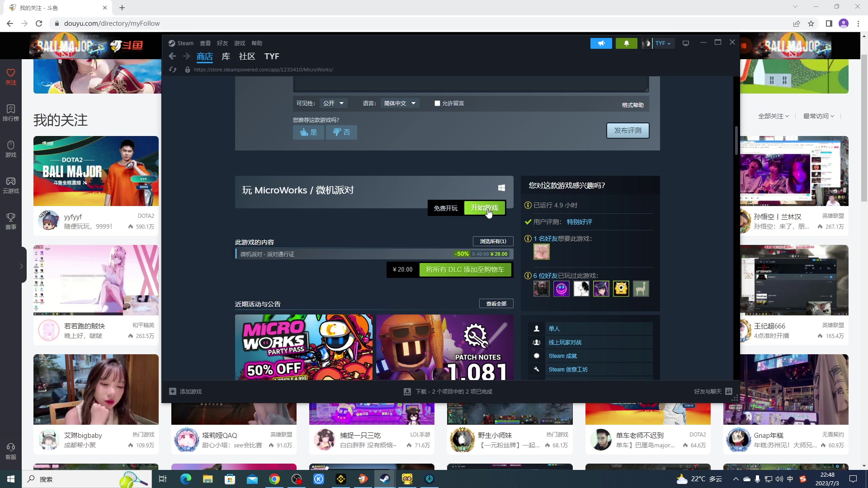
Task: Go forward in Steam store navigation
Action: (x=186, y=56)
